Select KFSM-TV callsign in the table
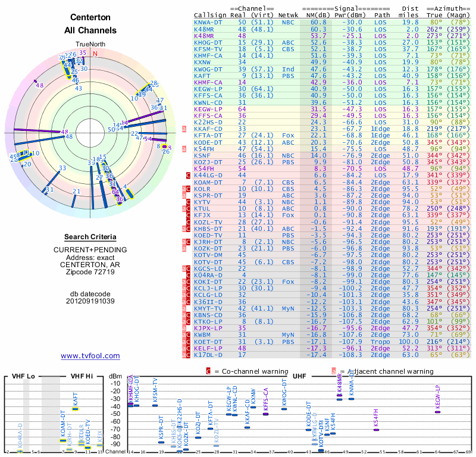The image size is (476, 457). click(x=208, y=49)
